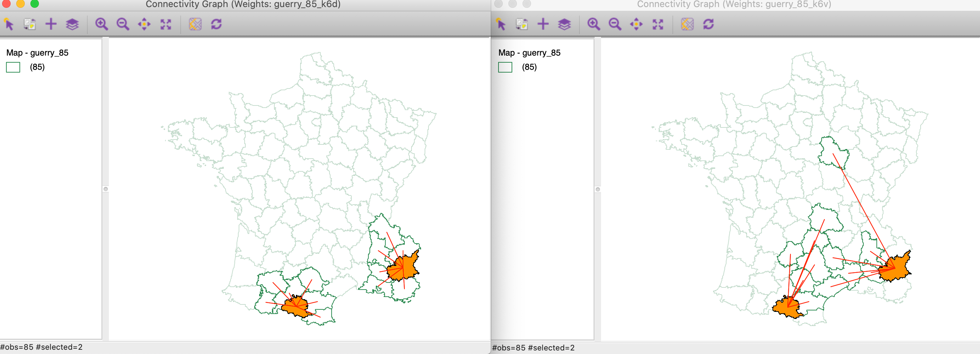Click status bar text in k6v window
This screenshot has height=354, width=980.
[533, 348]
